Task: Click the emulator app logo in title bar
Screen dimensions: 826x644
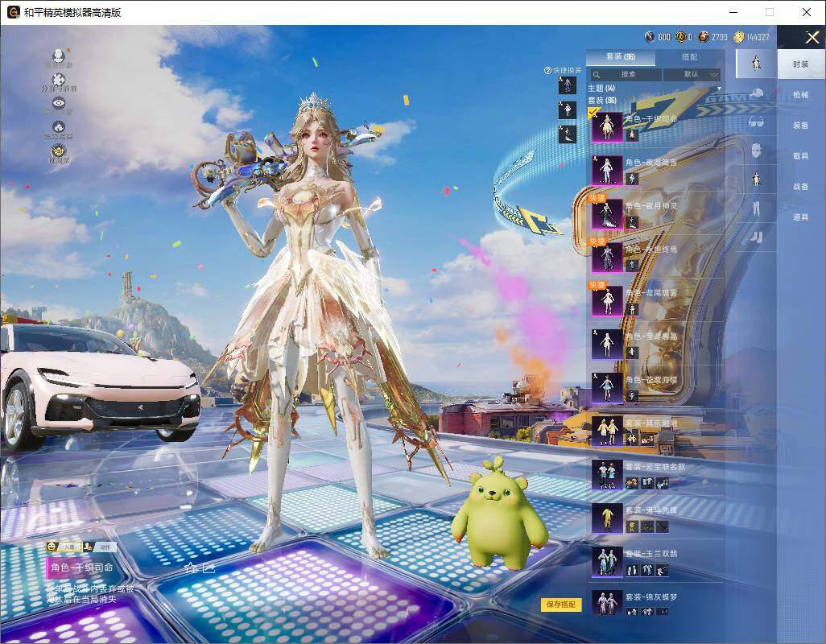Action: click(13, 12)
